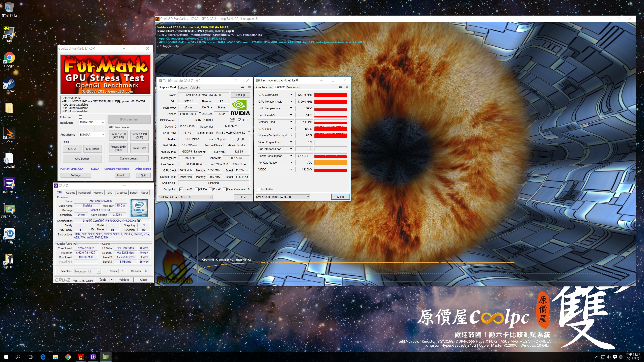This screenshot has height=362, width=644.
Task: Open the vga2016 desktop icon
Action: pyautogui.click(x=9, y=261)
